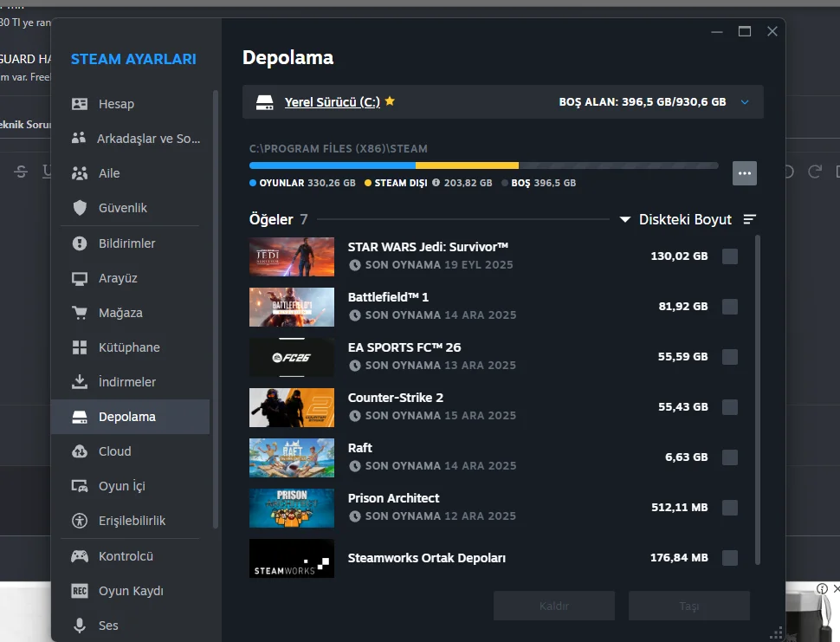Image resolution: width=840 pixels, height=642 pixels.
Task: Click the Oyun Kaydı REC icon
Action: (80, 591)
